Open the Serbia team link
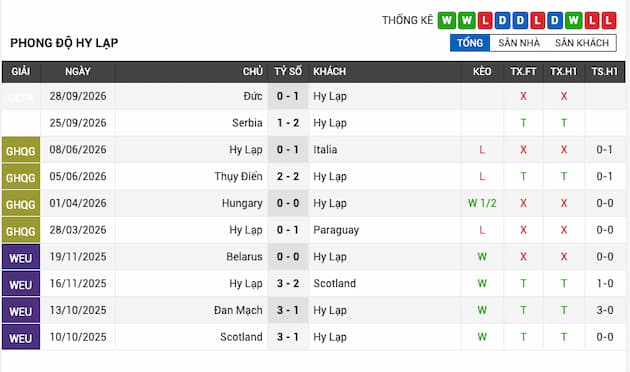 click(x=247, y=123)
